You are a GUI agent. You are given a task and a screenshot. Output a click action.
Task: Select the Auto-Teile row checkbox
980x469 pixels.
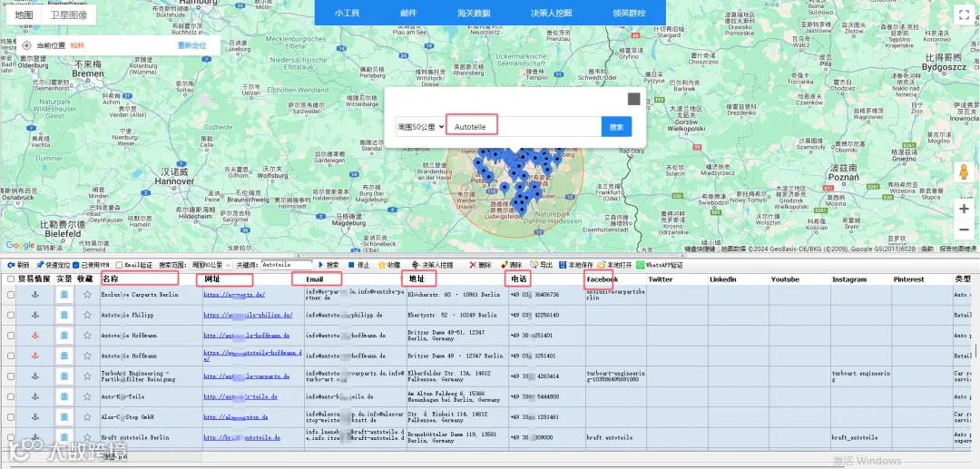[x=11, y=396]
